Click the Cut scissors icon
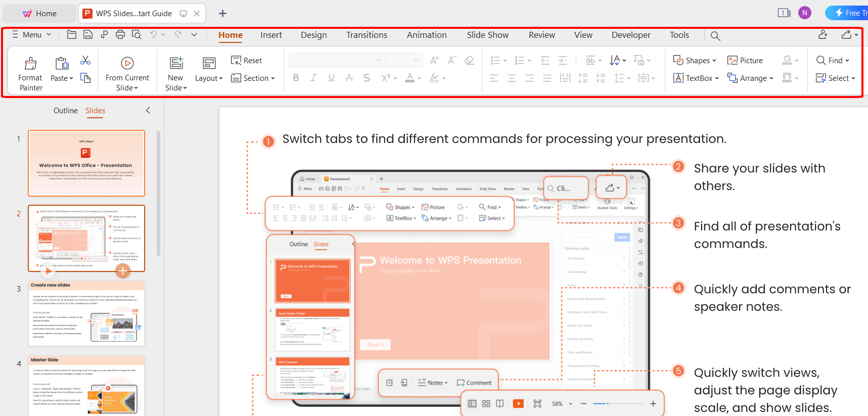 click(85, 61)
